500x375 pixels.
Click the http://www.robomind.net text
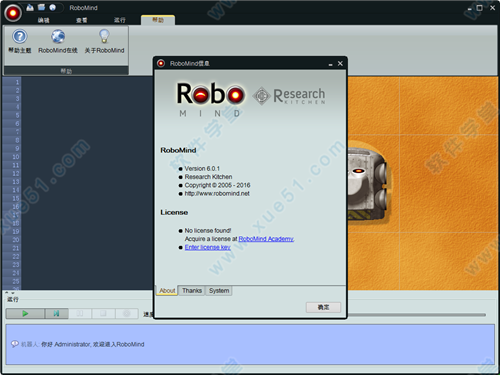pos(217,193)
